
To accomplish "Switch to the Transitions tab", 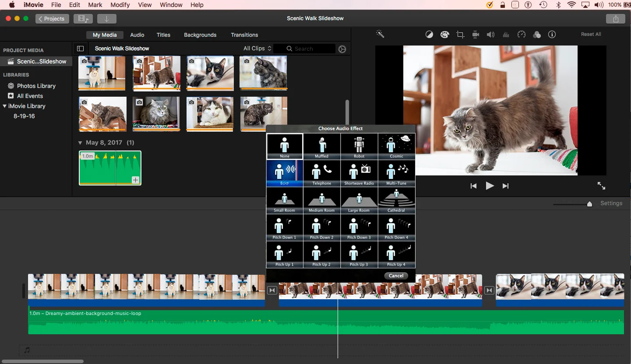I will click(244, 35).
